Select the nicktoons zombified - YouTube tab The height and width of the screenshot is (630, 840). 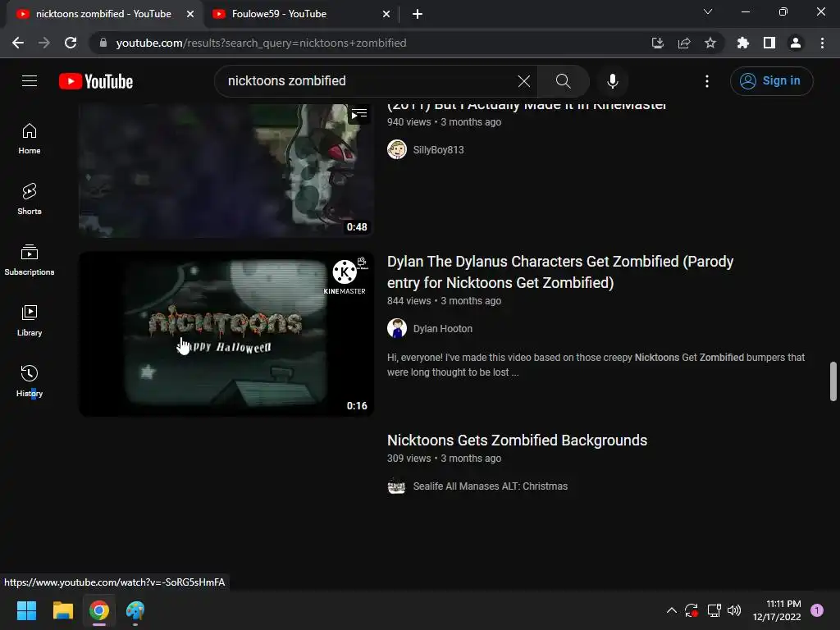(x=103, y=14)
